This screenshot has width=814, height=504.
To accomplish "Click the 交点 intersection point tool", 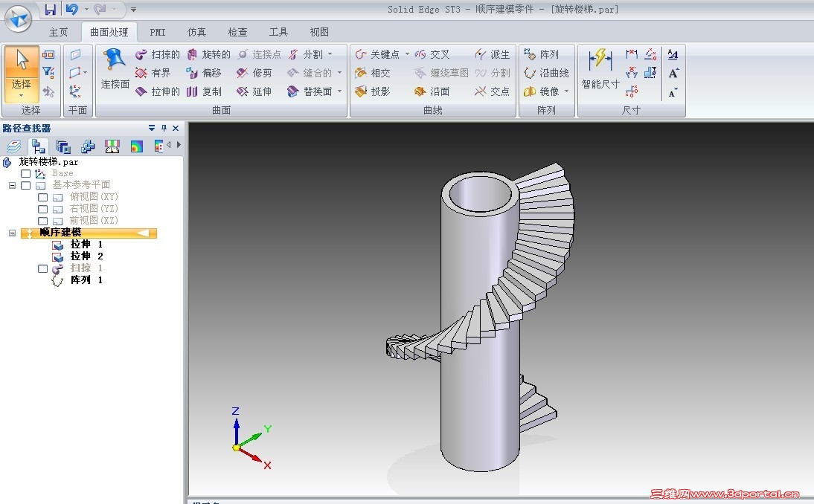I will [492, 91].
